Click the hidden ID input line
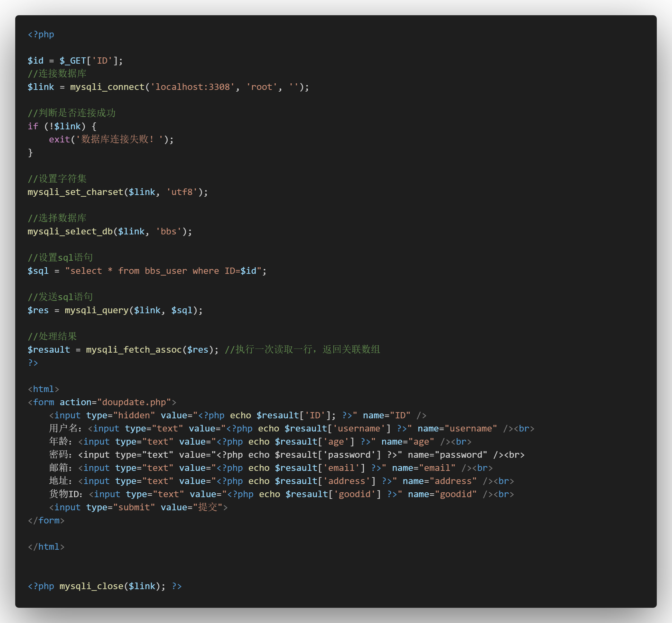Screen dimensions: 672x623 pyautogui.click(x=237, y=415)
